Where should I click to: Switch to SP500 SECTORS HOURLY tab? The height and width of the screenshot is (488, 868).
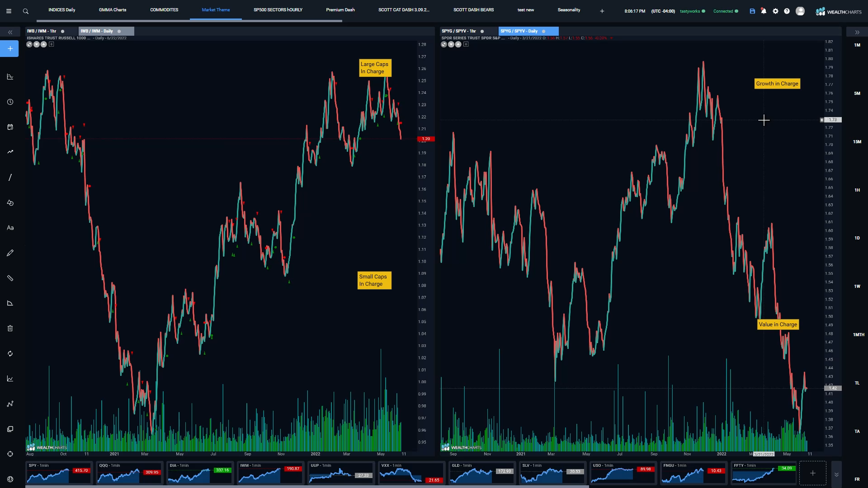278,10
